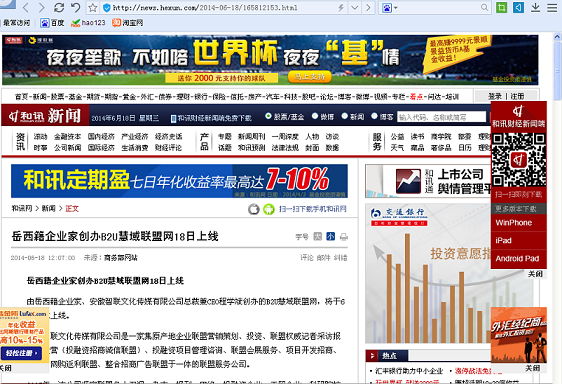Click the 轻松注册 button in Lufax ad
Image resolution: width=562 pixels, height=384 pixels.
(x=21, y=353)
